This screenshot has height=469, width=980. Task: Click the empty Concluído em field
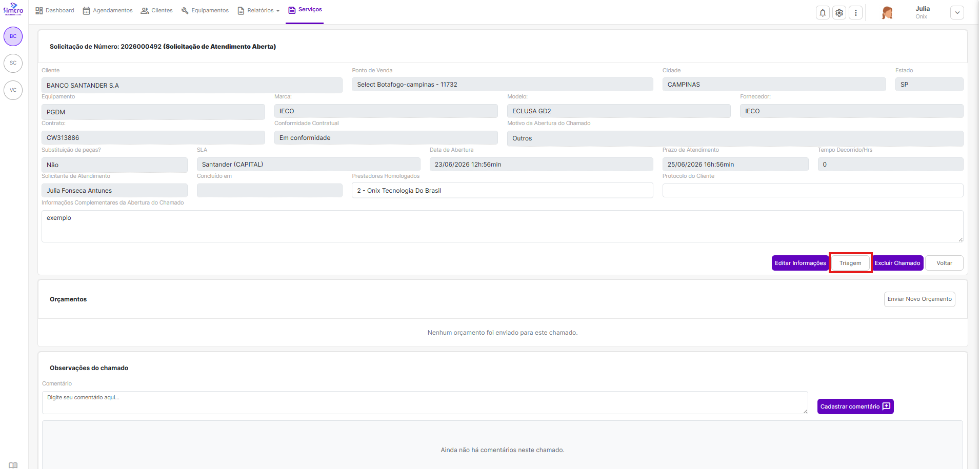[x=270, y=191]
